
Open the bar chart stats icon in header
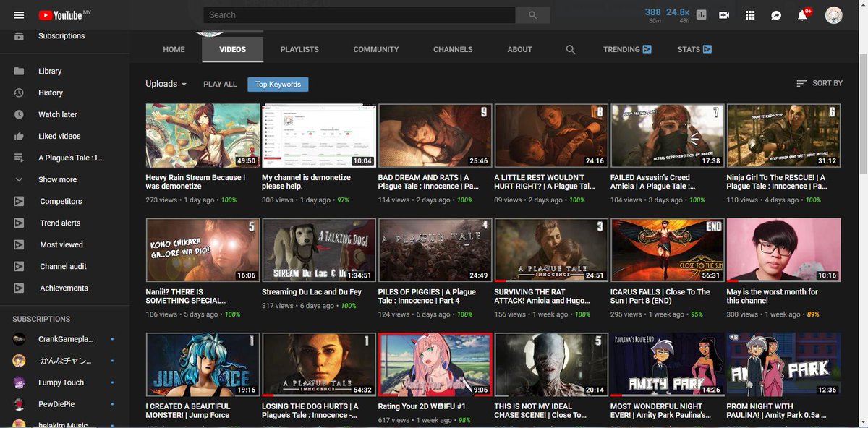701,15
